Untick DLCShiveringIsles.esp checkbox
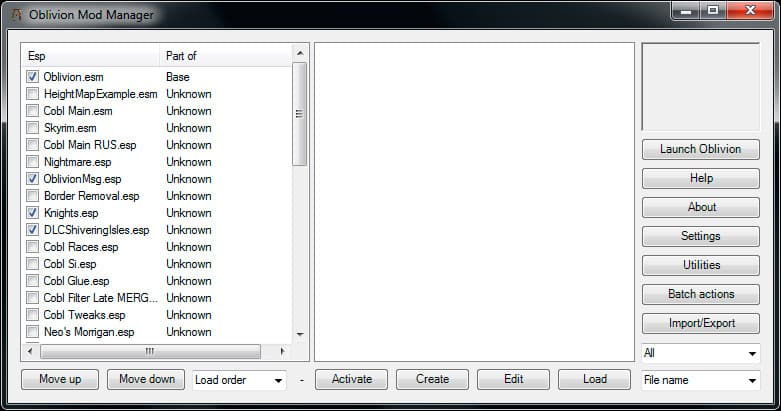Image resolution: width=781 pixels, height=411 pixels. 32,230
